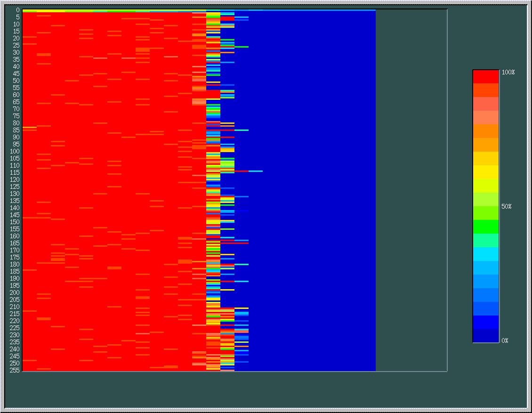Click the "100%" legend label
Image resolution: width=532 pixels, height=413 pixels.
click(x=508, y=73)
